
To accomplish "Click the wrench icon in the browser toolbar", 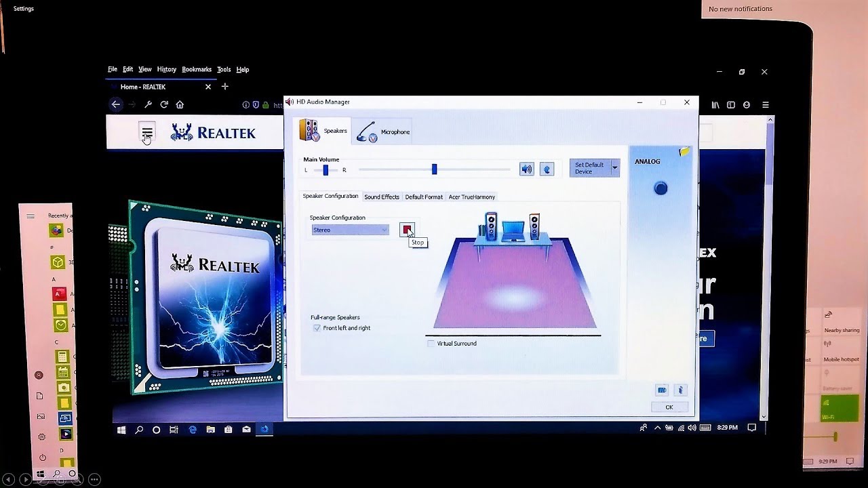I will (x=148, y=104).
